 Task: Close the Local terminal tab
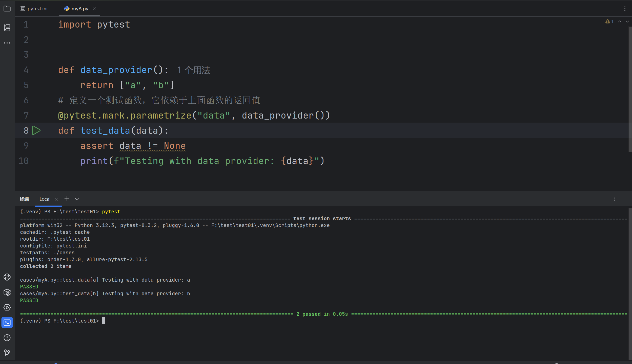[56, 199]
